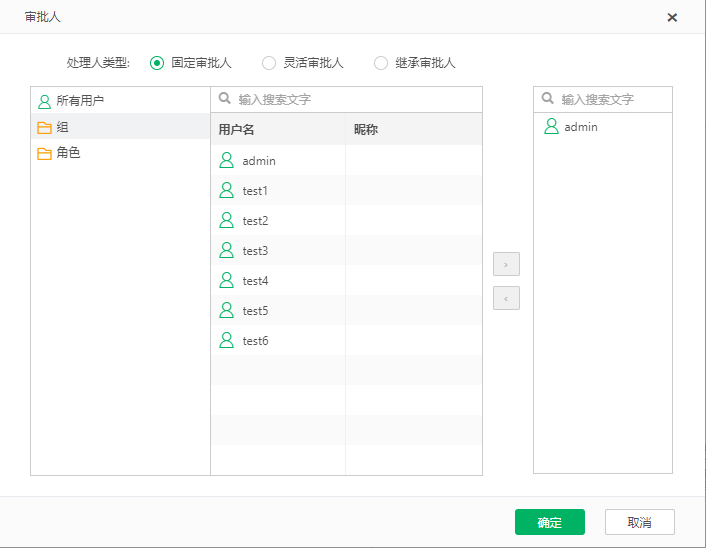Click the user icon in the test2 row
The image size is (706, 548).
coord(226,221)
